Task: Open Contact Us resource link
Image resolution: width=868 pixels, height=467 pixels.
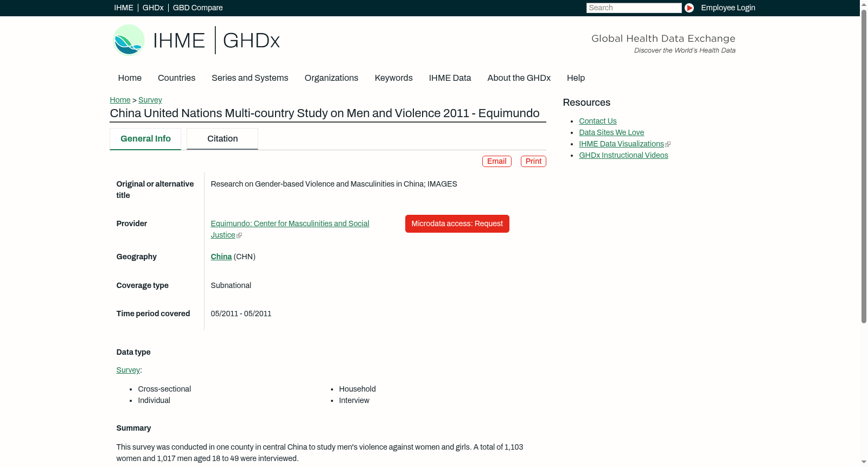Action: coord(598,121)
